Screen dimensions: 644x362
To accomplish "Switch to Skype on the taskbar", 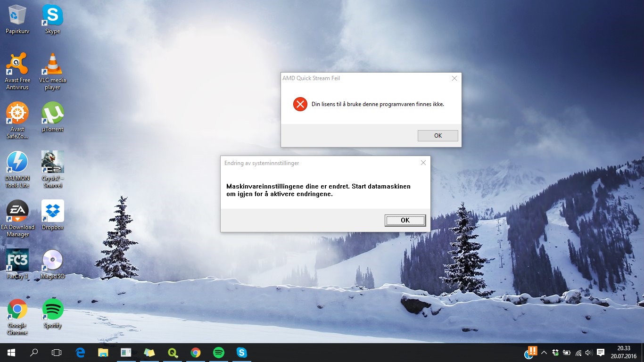I will click(241, 353).
